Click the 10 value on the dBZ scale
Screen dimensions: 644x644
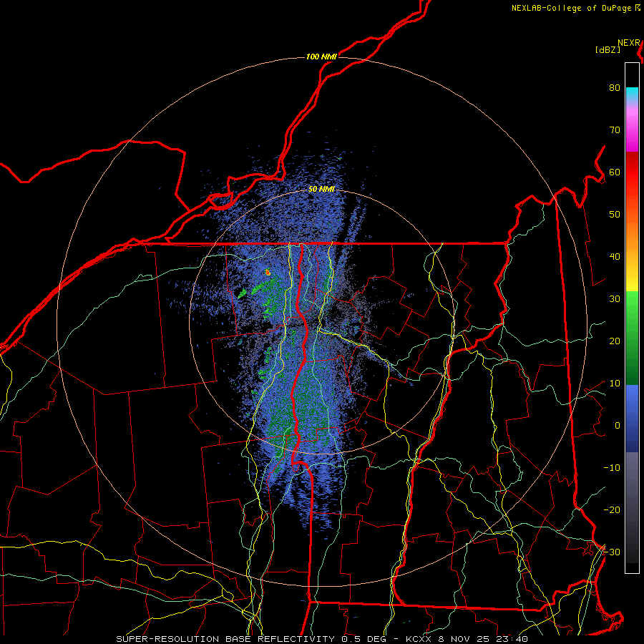pyautogui.click(x=615, y=384)
